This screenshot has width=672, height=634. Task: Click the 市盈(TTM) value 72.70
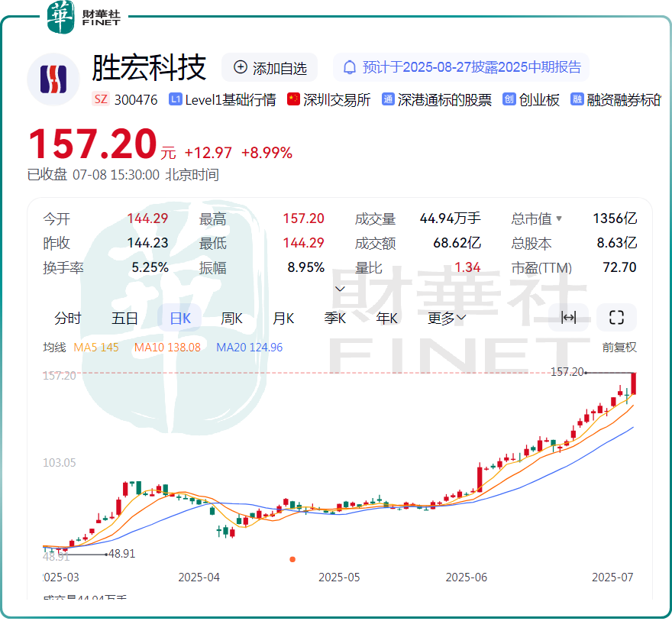coord(619,267)
